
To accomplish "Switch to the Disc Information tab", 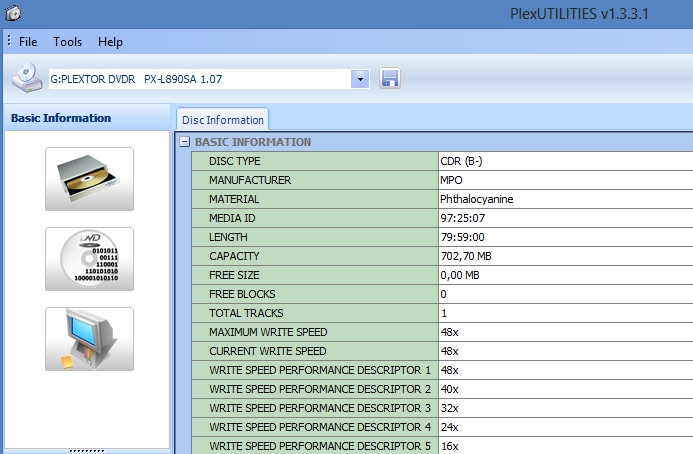I will pyautogui.click(x=222, y=120).
